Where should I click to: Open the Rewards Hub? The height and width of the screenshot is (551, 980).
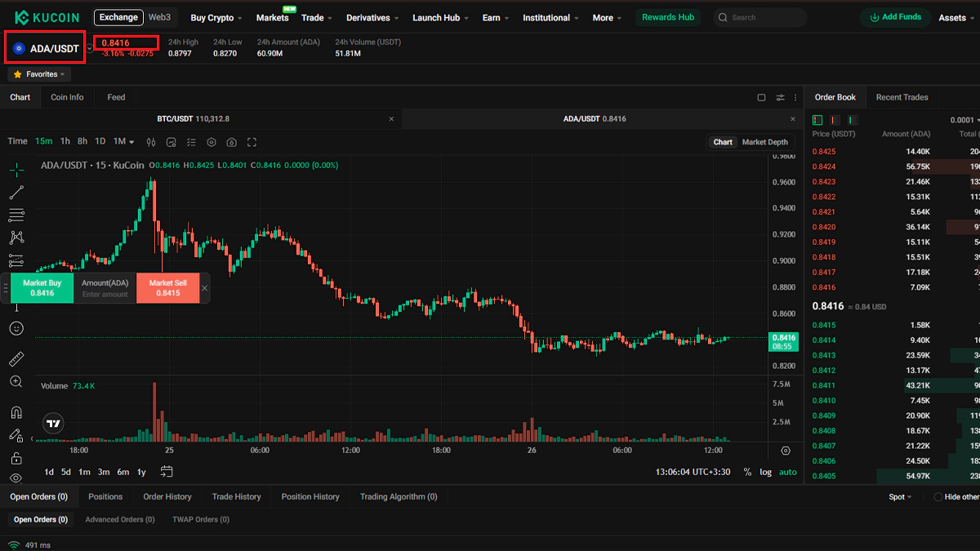[x=668, y=17]
